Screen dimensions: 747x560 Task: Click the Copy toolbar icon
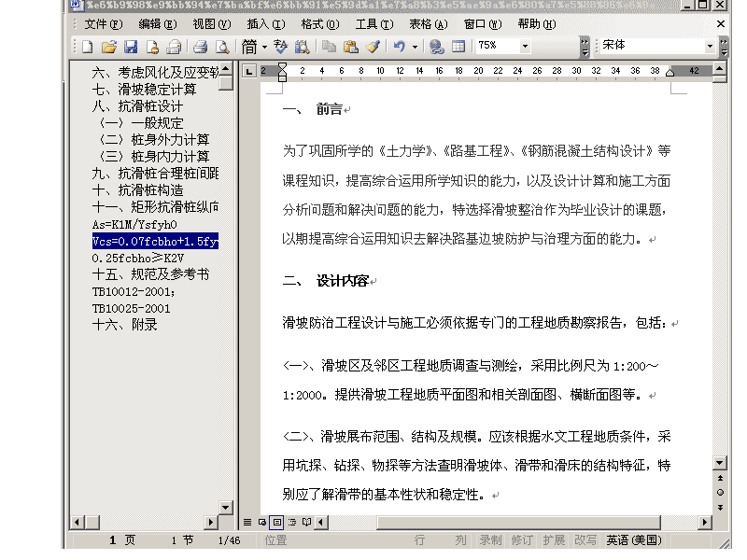coord(329,47)
